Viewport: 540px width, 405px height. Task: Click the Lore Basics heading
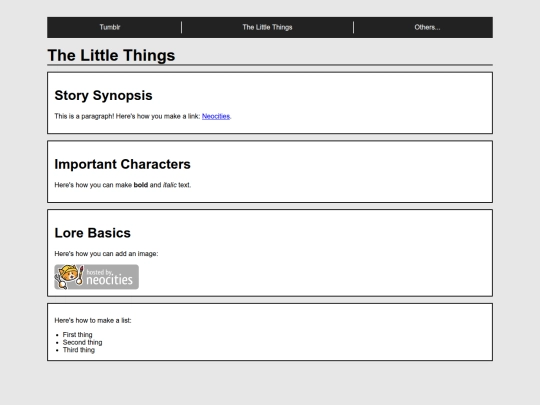tap(92, 233)
